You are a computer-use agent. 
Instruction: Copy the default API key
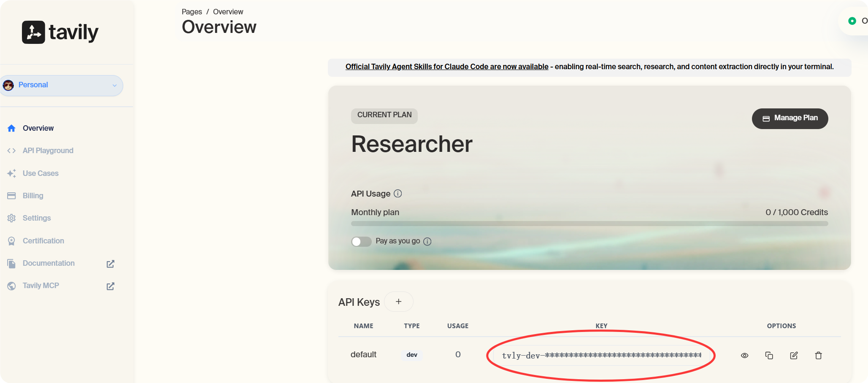769,355
